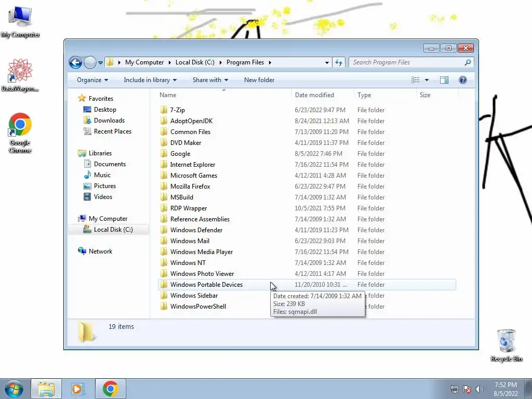Image resolution: width=532 pixels, height=399 pixels.
Task: Select the Windows Media Player folder icon
Action: [164, 251]
